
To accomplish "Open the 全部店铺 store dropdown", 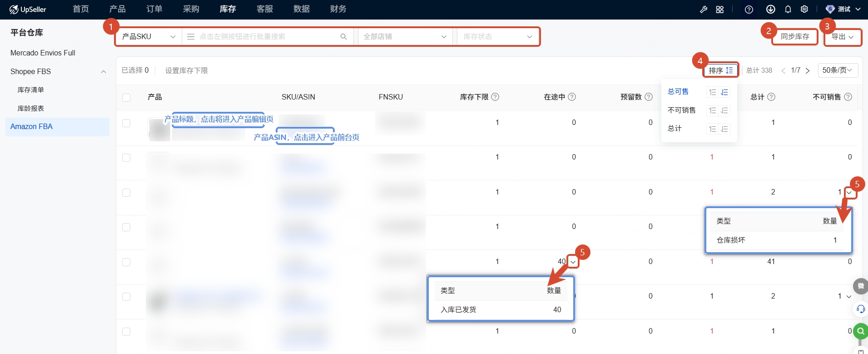I will tap(405, 36).
